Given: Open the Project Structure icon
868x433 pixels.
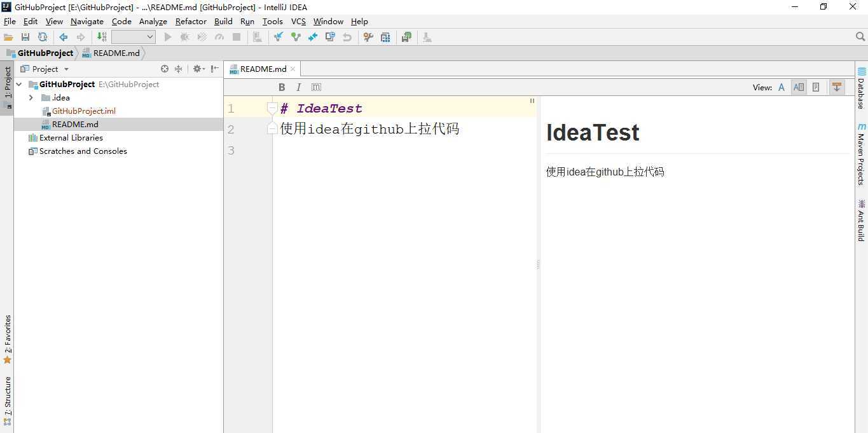Looking at the screenshot, I should 385,38.
